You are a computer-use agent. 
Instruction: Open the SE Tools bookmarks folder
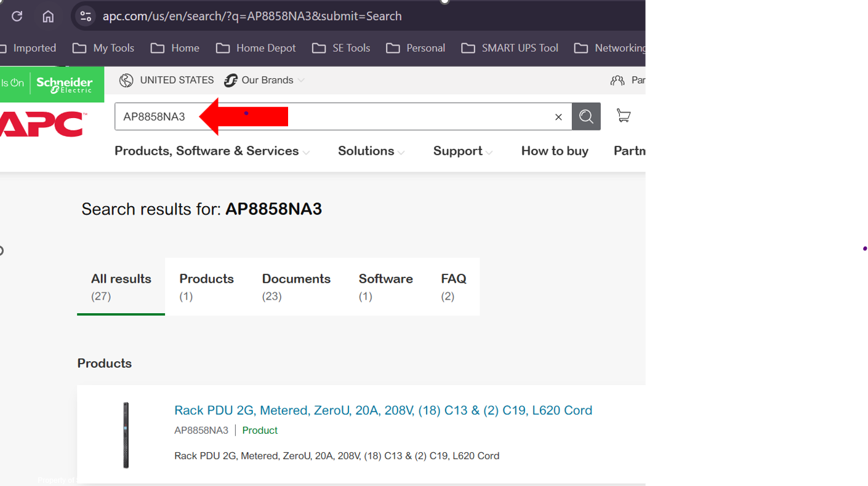[341, 48]
